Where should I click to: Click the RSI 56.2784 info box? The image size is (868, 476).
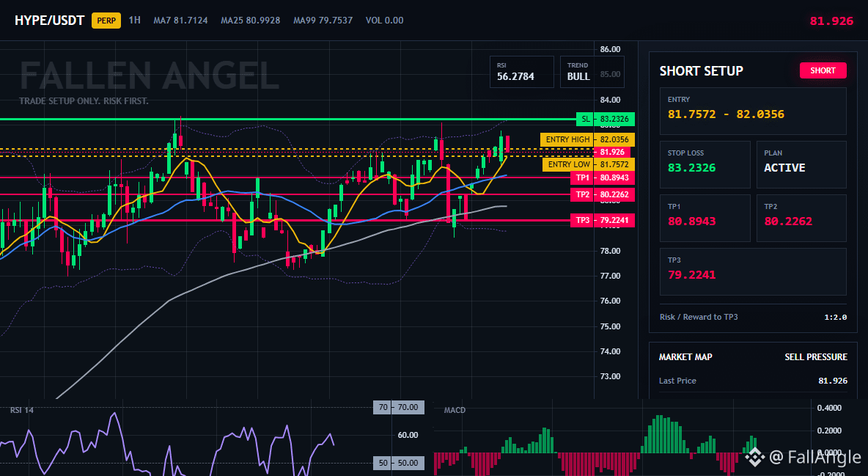point(521,71)
